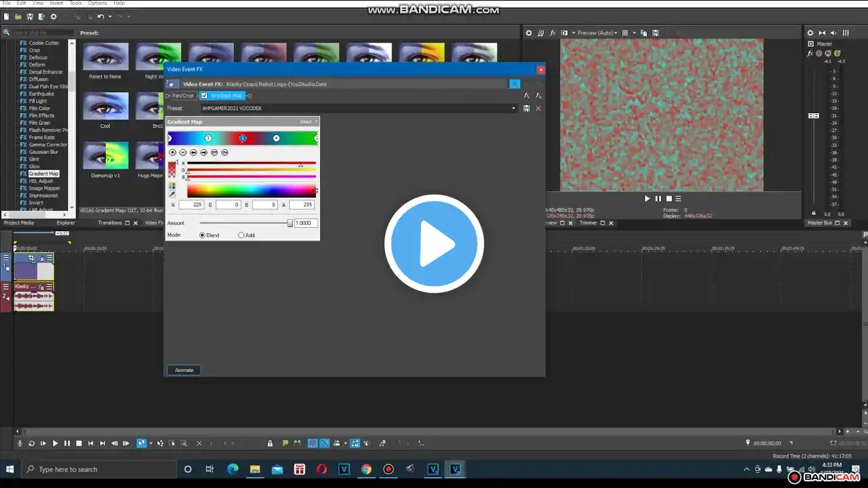
Task: Click the record button in transport bar
Action: coord(20,443)
